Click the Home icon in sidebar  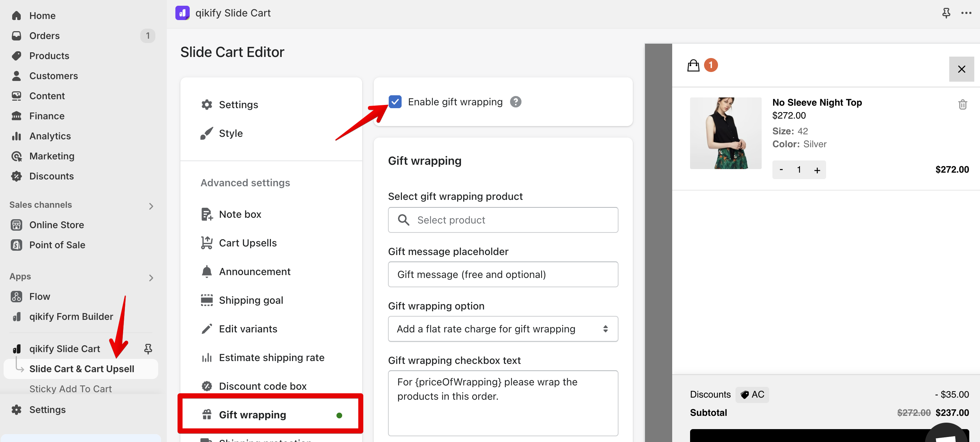pos(16,16)
